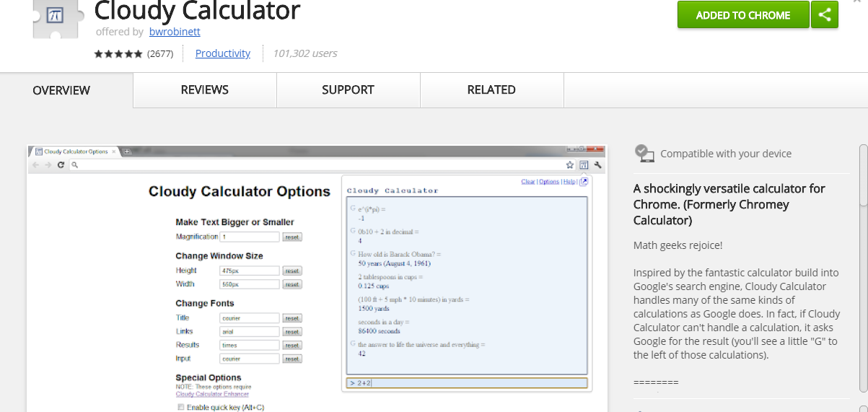Click the pi calculator extension toolbar icon

[x=584, y=165]
